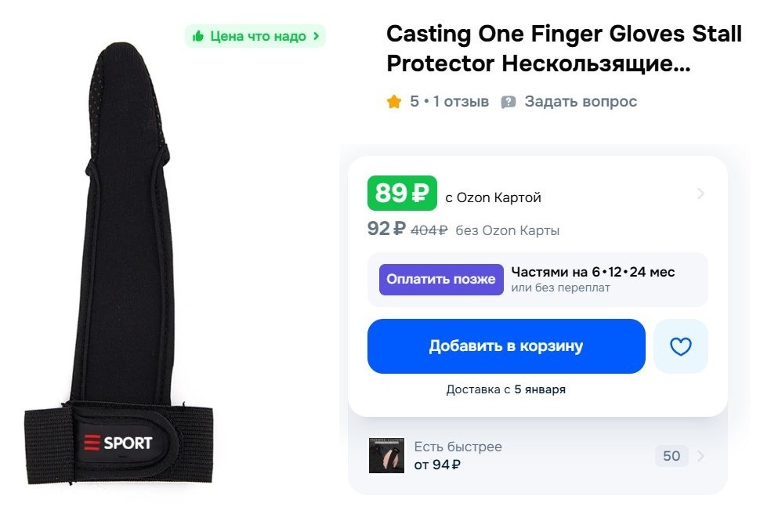Add product to favorites with heart icon
This screenshot has width=771, height=532.
(680, 346)
